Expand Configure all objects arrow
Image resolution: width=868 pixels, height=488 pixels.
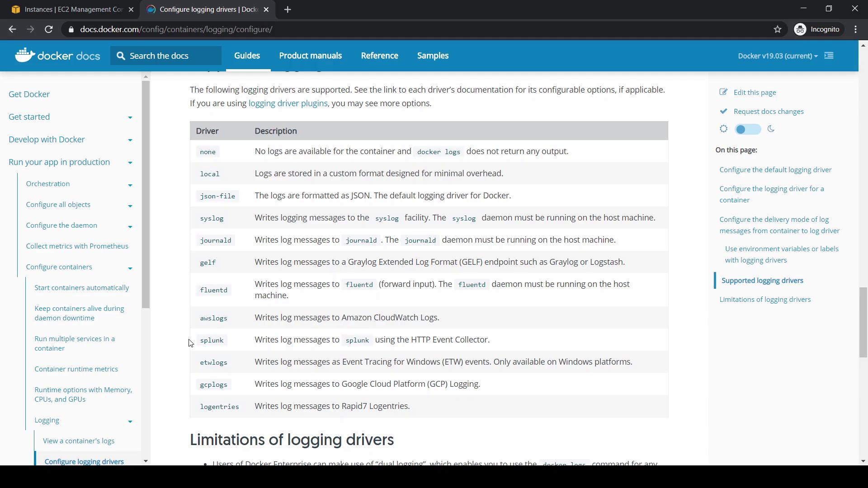click(130, 206)
